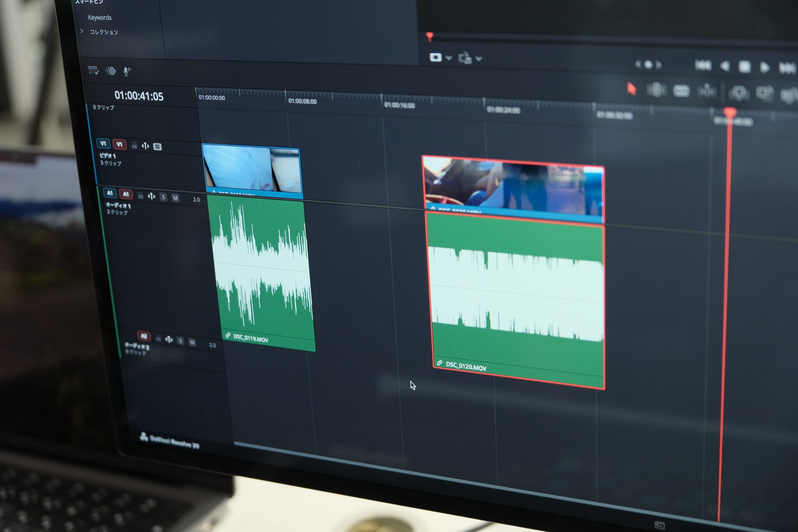The image size is (798, 532).
Task: Click the red timeline playhead handle
Action: (730, 113)
